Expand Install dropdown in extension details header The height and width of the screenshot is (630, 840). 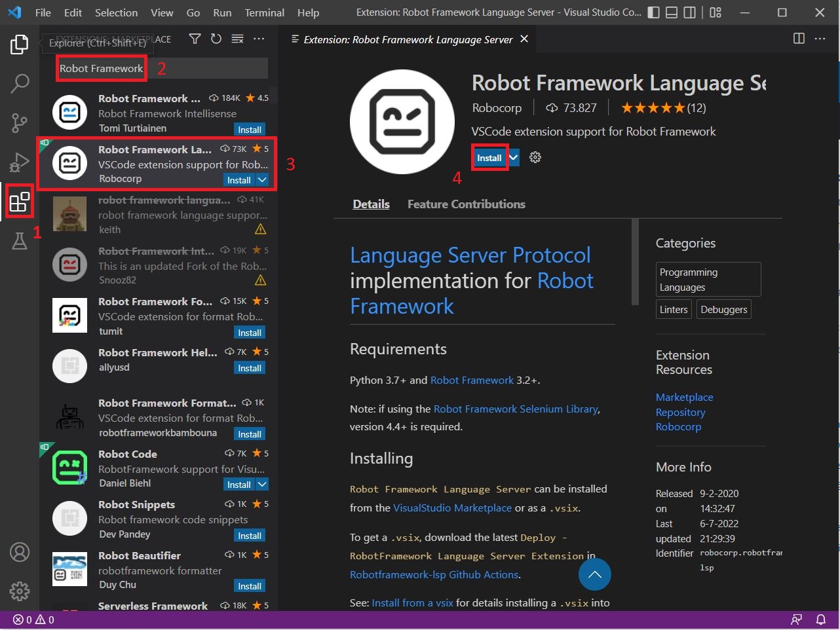pyautogui.click(x=514, y=158)
